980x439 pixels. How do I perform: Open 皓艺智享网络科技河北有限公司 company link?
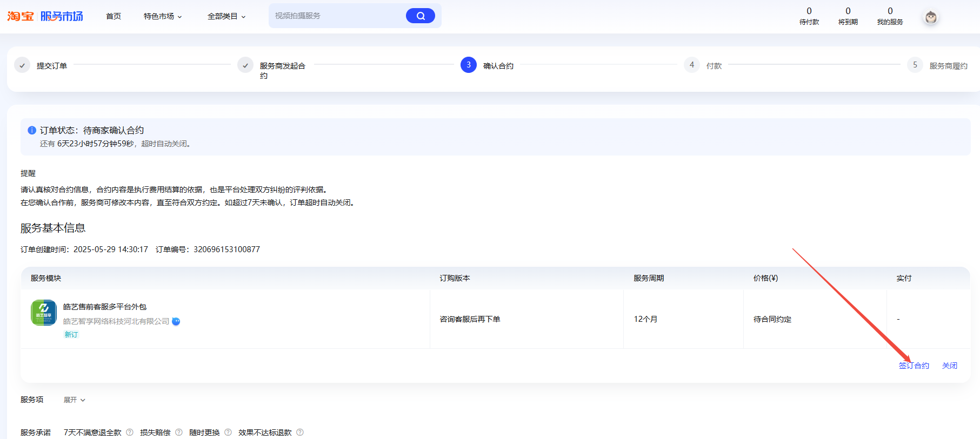tap(116, 321)
